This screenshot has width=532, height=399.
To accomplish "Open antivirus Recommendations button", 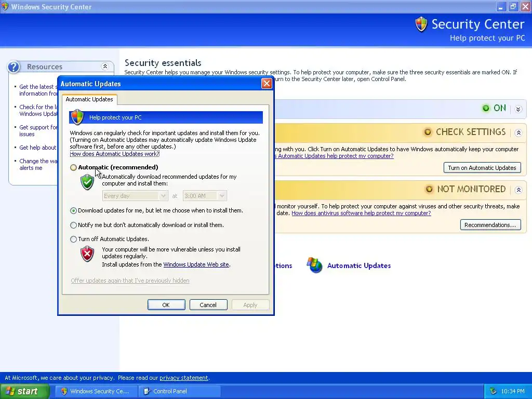I will (x=490, y=225).
